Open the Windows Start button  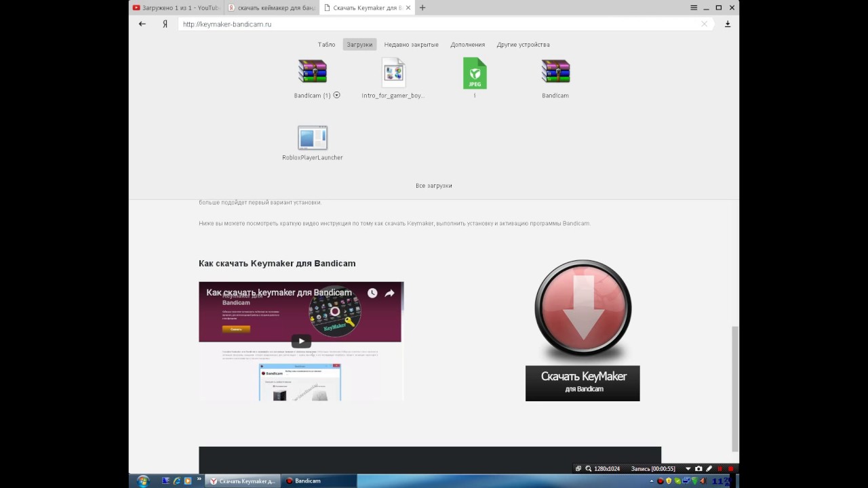pos(143,481)
